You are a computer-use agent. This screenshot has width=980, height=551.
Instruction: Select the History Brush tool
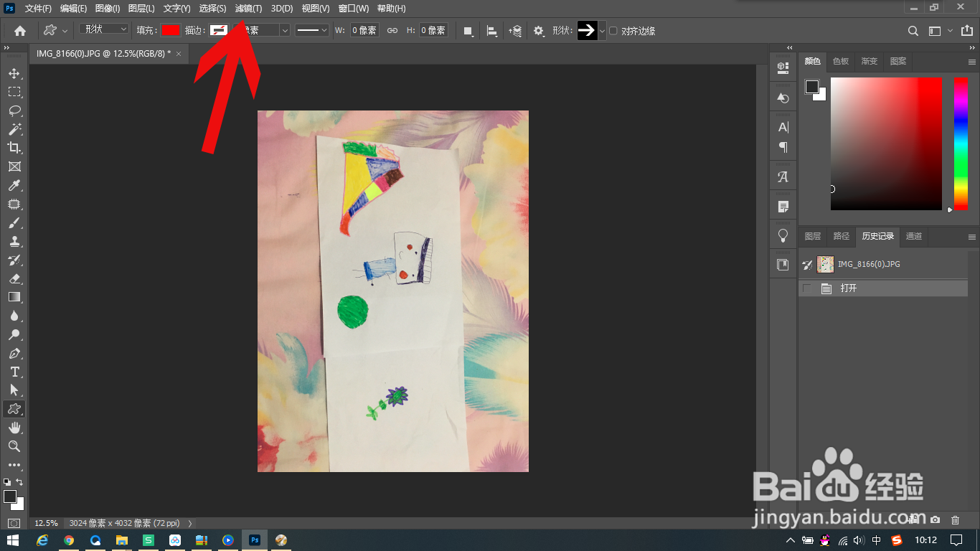[14, 260]
